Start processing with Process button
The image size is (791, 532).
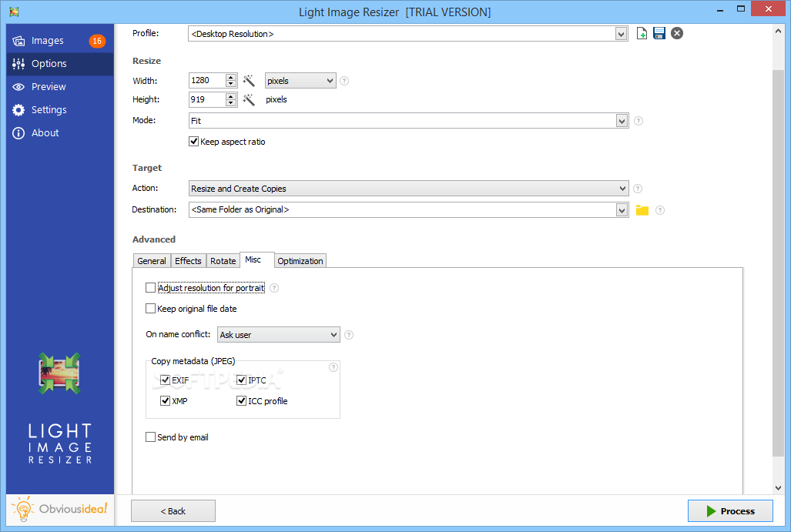pos(730,510)
